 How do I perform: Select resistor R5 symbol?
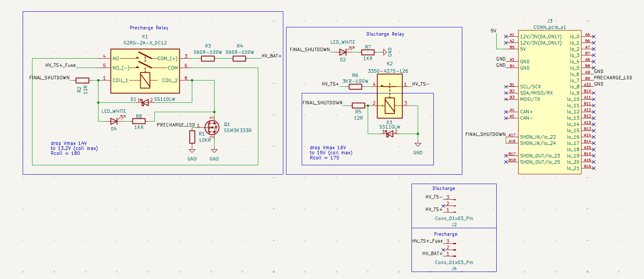tap(358, 106)
